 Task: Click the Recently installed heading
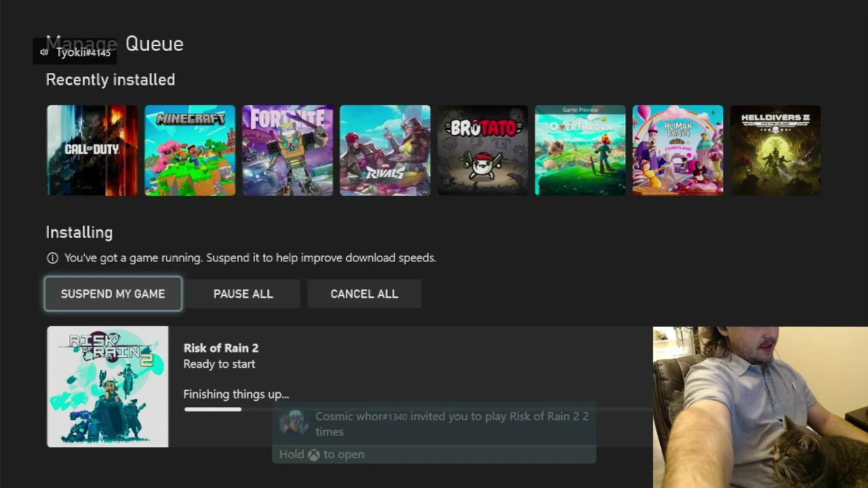click(x=111, y=79)
